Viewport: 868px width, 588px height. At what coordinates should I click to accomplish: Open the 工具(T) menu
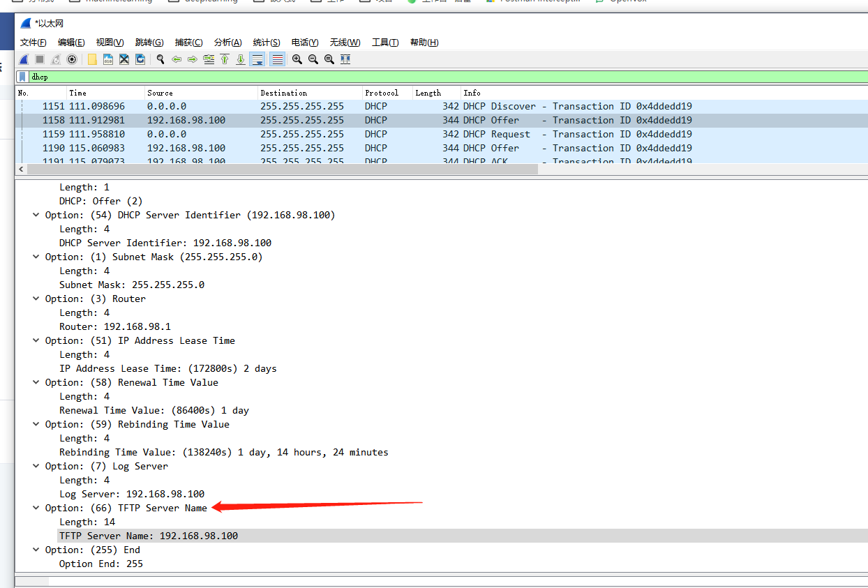[x=385, y=43]
